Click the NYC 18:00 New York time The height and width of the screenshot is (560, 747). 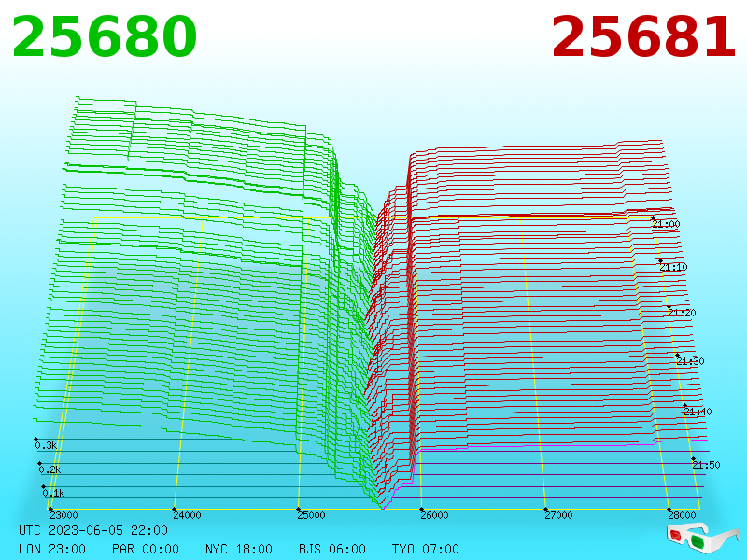tap(239, 549)
